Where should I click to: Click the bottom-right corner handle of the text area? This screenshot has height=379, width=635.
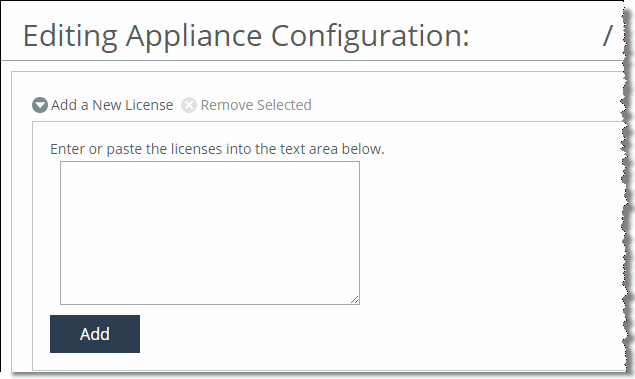[354, 299]
